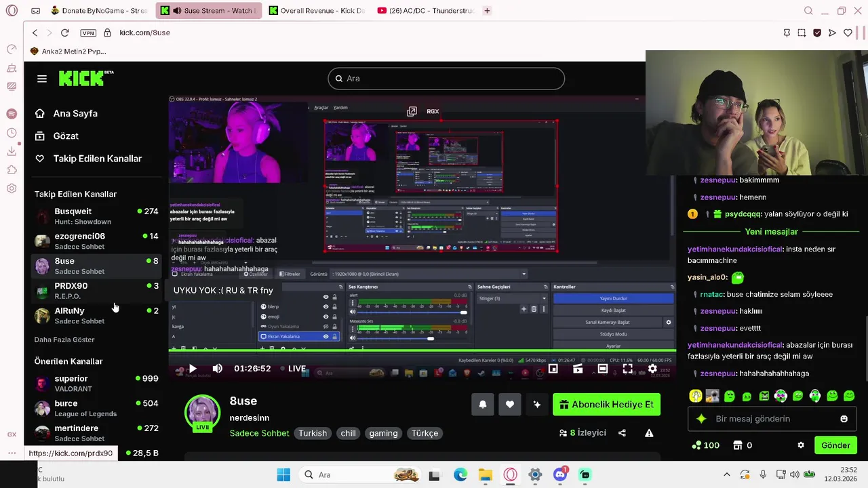Viewport: 868px width, 488px height.
Task: Open Opera sidebar settings gear
Action: point(12,188)
